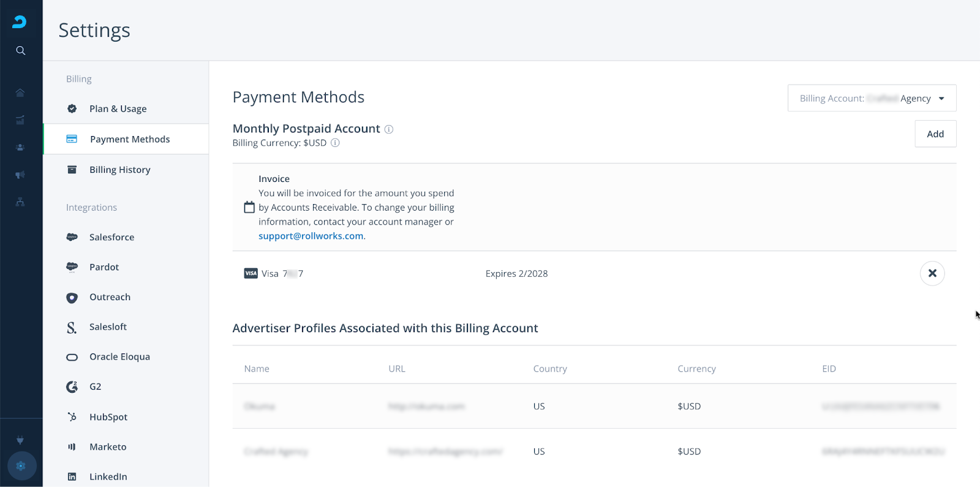Click the Plan & Usage badge icon

72,108
